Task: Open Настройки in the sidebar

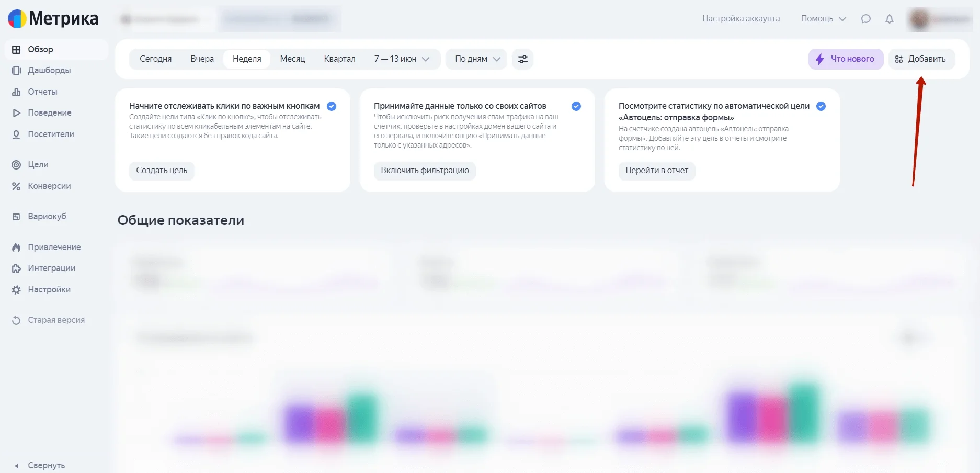Action: point(56,290)
